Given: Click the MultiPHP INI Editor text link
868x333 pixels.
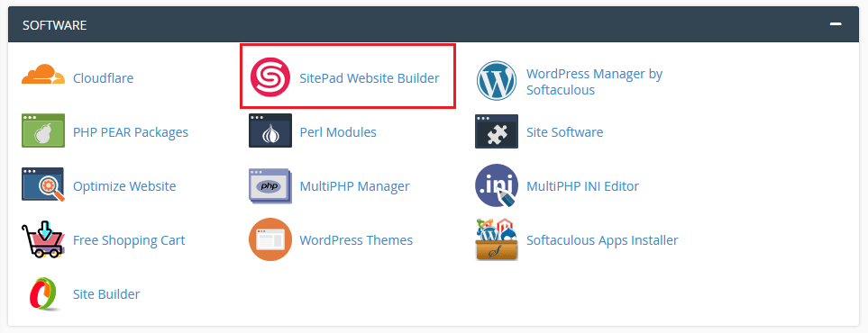Looking at the screenshot, I should coord(582,186).
